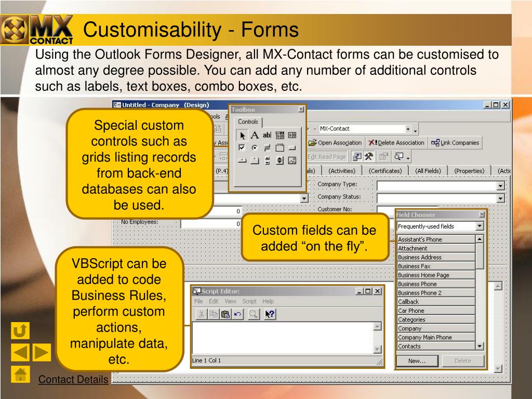This screenshot has height=399, width=532.
Task: Click Delete in Field Chooser
Action: [x=463, y=361]
